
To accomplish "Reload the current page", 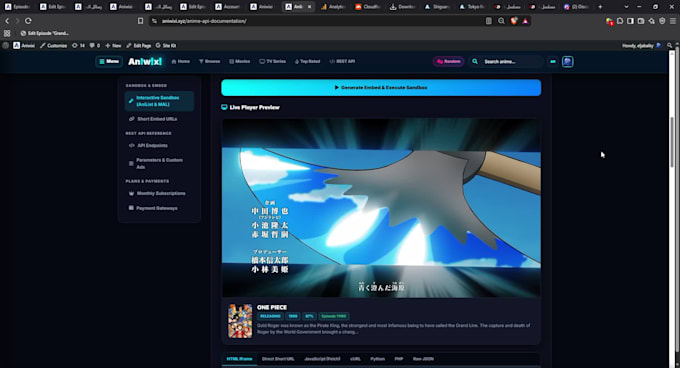I will 28,21.
